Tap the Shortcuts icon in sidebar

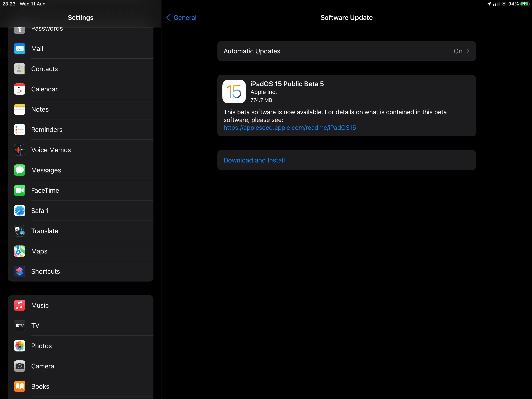click(x=19, y=271)
